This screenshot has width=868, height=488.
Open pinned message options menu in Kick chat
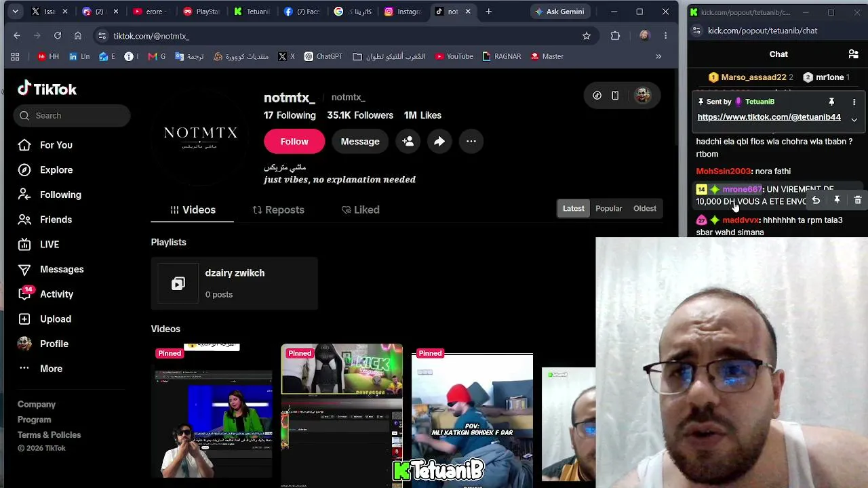point(854,102)
